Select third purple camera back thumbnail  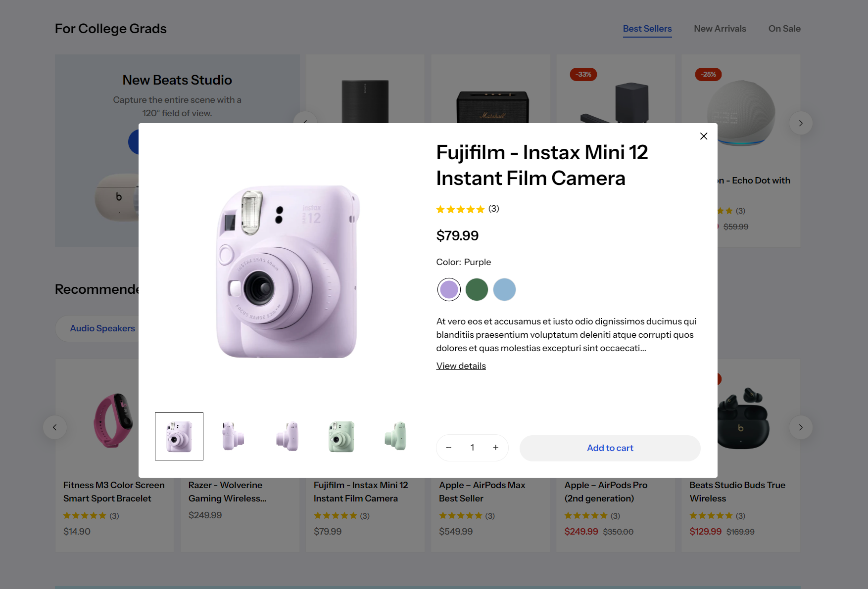click(288, 436)
